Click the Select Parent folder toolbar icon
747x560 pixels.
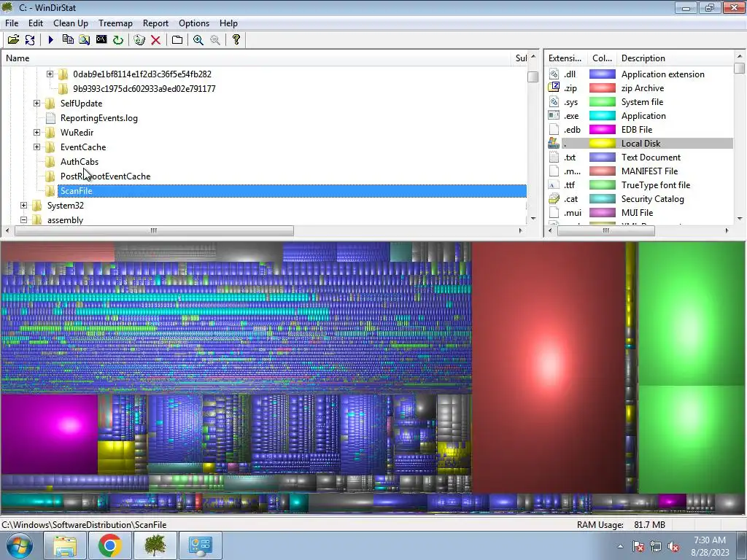pos(177,39)
